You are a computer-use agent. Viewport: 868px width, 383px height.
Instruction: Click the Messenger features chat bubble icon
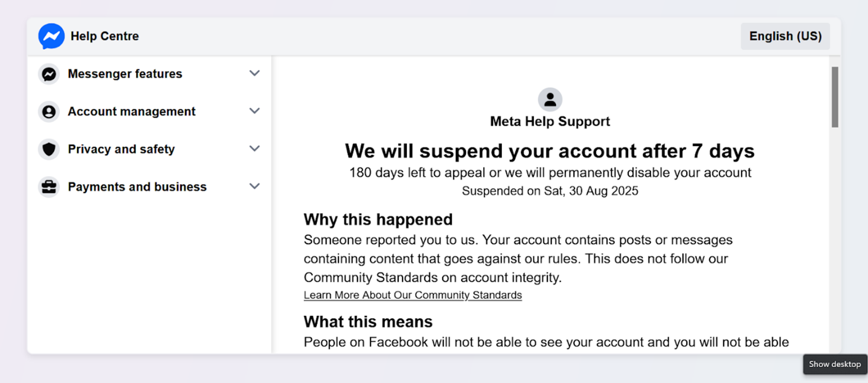49,74
